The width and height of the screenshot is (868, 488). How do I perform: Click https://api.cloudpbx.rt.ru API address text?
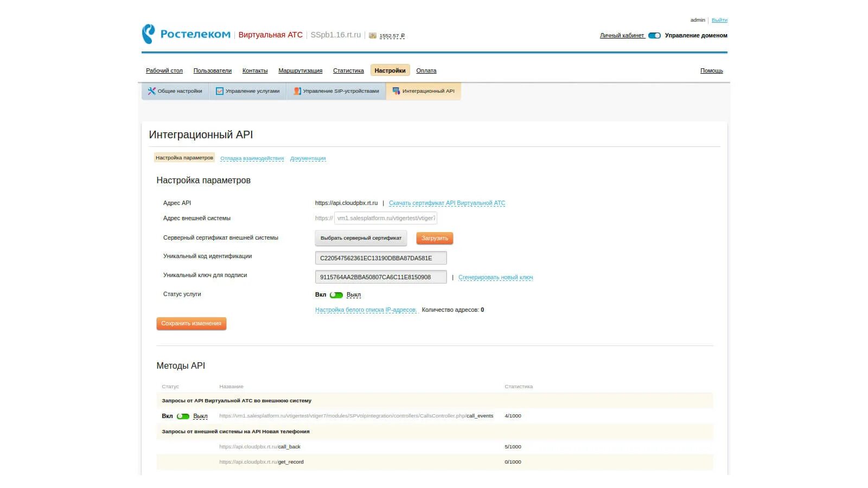(346, 203)
